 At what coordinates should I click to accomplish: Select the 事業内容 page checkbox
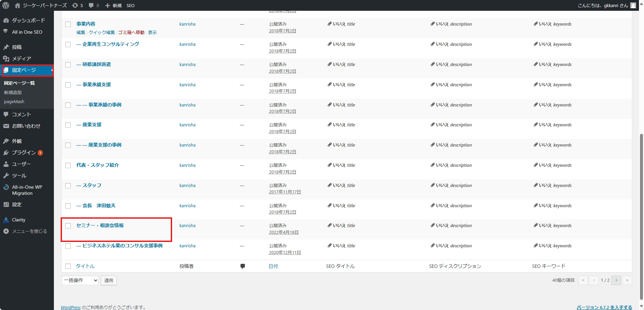click(x=68, y=24)
